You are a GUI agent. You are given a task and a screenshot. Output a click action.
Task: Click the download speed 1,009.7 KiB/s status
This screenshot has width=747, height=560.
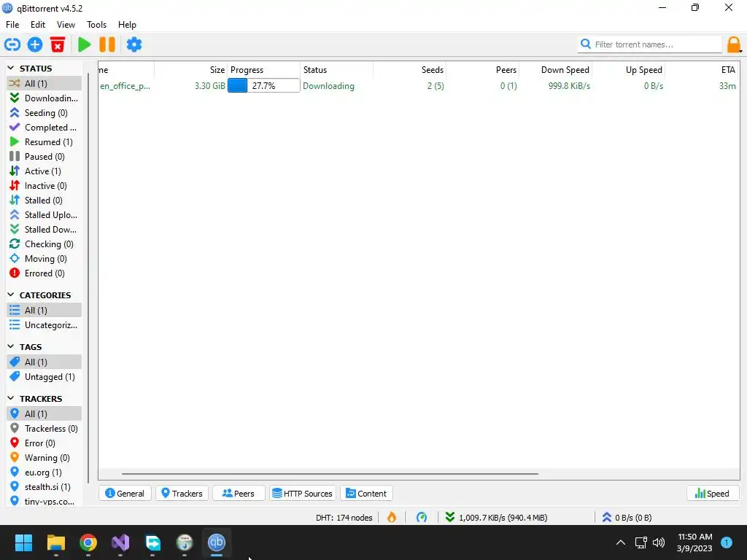pos(496,518)
